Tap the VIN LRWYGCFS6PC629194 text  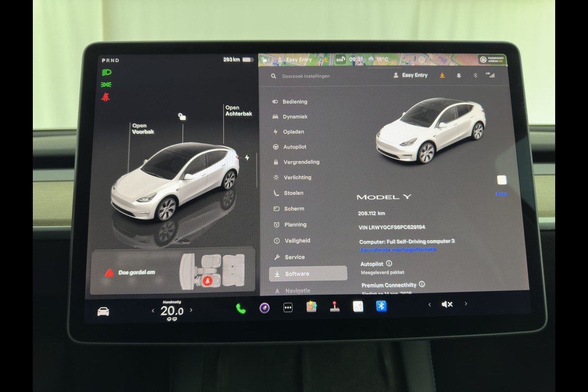392,227
